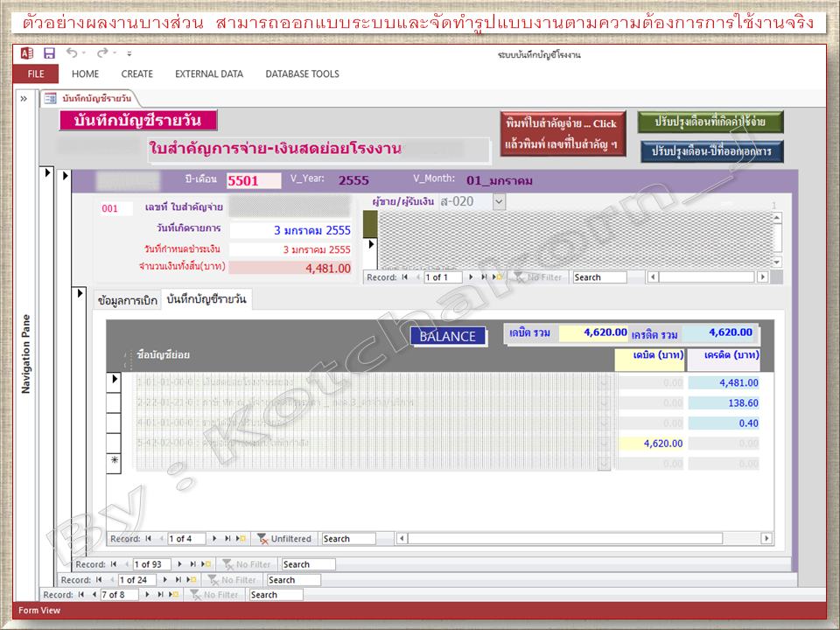
Task: Click the ปี-เดือน field showing 5501
Action: [253, 181]
